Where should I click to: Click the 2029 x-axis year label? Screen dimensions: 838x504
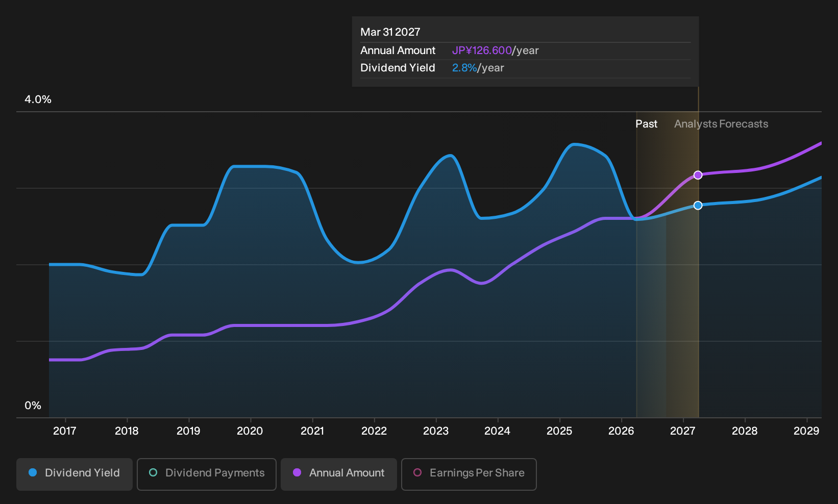[806, 431]
